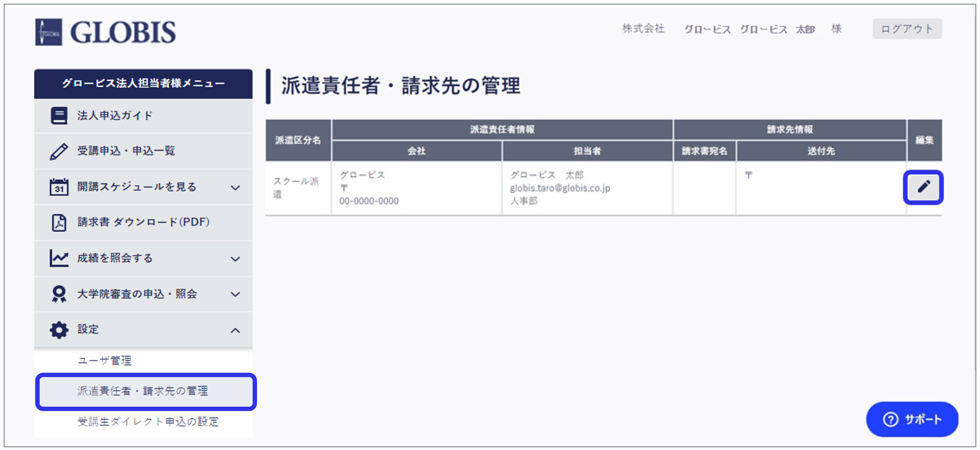Image resolution: width=980 pixels, height=450 pixels.
Task: Click the 送付先 column header
Action: tap(821, 151)
